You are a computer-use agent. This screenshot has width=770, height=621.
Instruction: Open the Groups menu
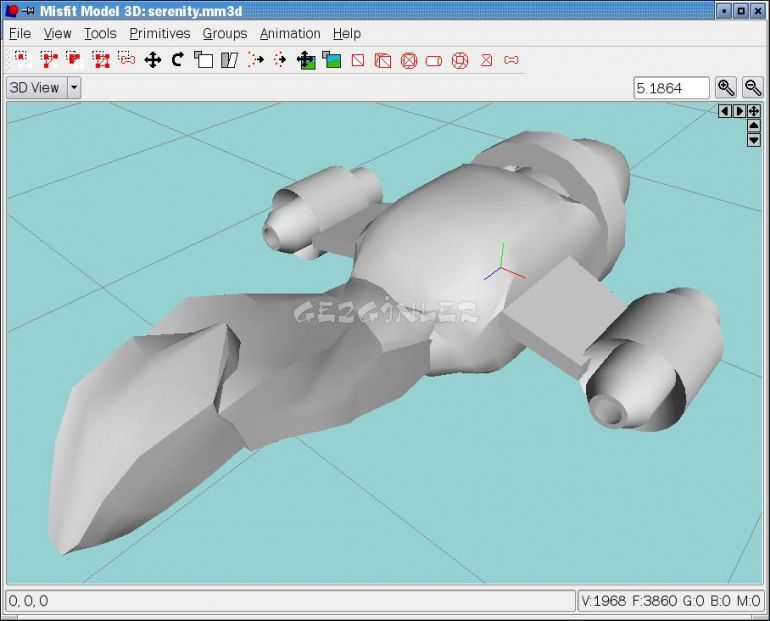click(225, 33)
